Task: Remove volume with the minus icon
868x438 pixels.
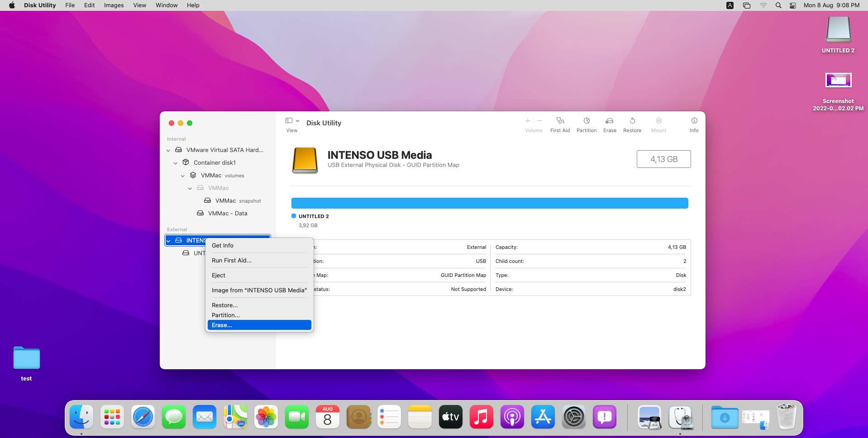Action: point(539,121)
